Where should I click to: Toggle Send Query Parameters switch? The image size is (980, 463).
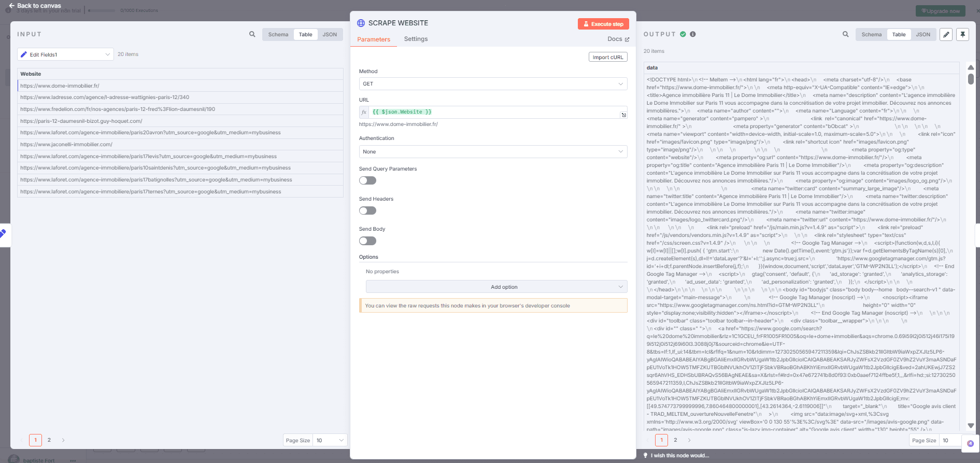(367, 180)
